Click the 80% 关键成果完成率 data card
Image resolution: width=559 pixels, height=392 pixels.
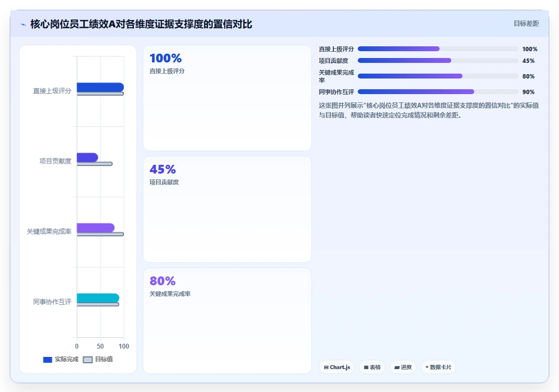click(227, 321)
